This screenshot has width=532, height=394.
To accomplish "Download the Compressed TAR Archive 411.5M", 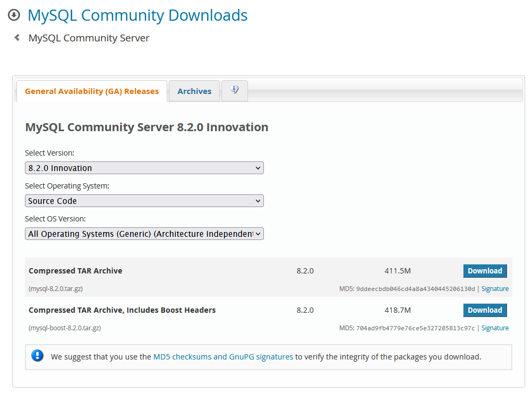I will (x=485, y=271).
